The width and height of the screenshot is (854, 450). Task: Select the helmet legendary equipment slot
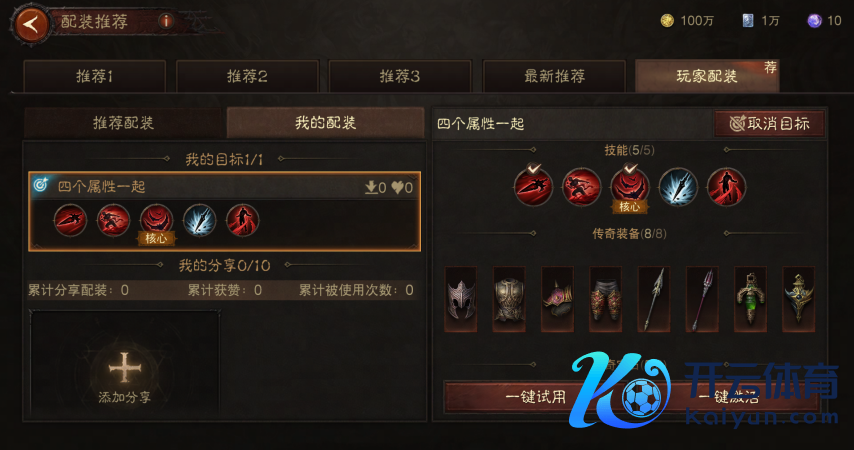tap(461, 299)
